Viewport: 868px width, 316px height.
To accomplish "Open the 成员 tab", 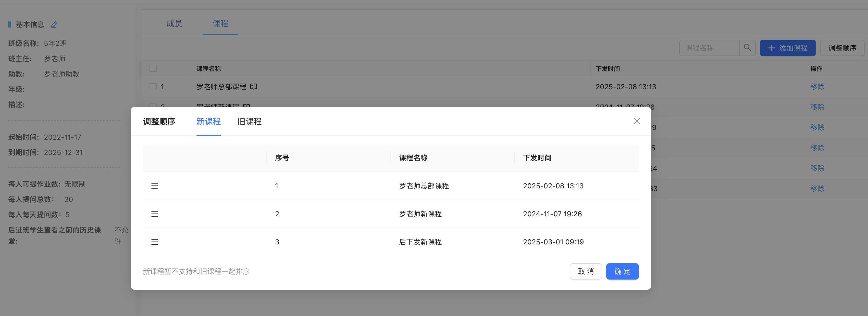I will [174, 23].
